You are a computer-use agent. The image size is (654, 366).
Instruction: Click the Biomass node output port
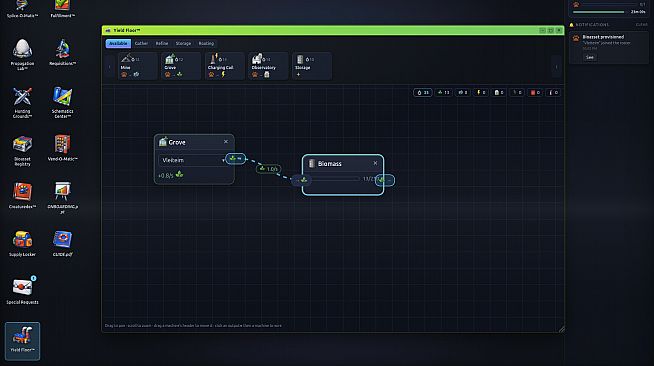click(385, 180)
